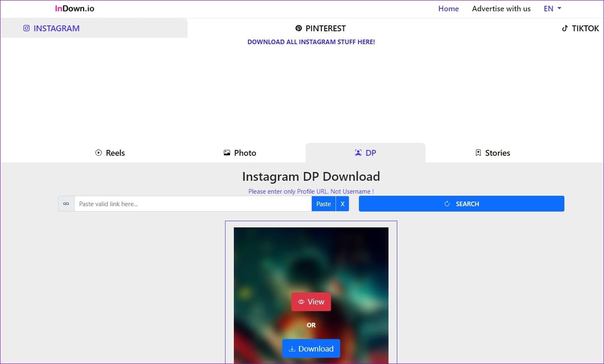Screen dimensions: 604x364
Task: Click the Stories bookmark icon
Action: pyautogui.click(x=479, y=153)
